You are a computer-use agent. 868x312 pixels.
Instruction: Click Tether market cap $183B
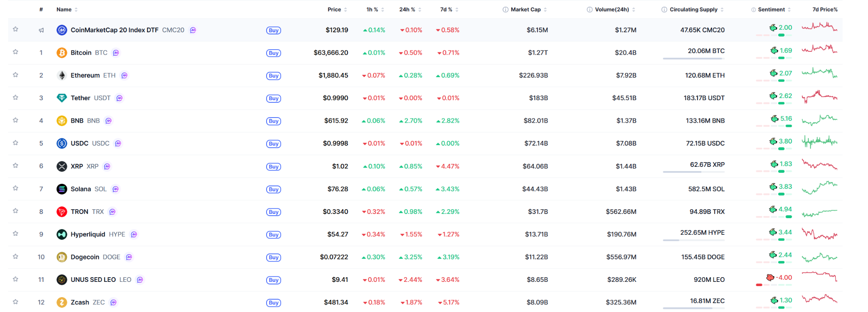pyautogui.click(x=538, y=98)
